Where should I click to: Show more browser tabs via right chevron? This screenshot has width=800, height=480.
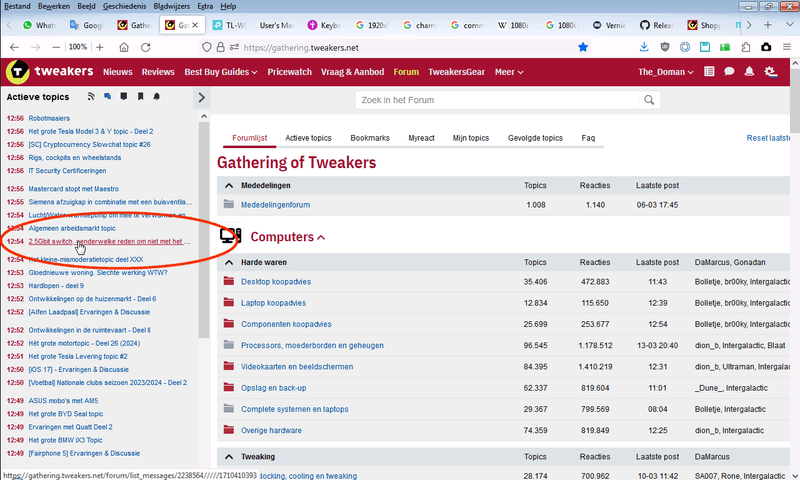(749, 25)
